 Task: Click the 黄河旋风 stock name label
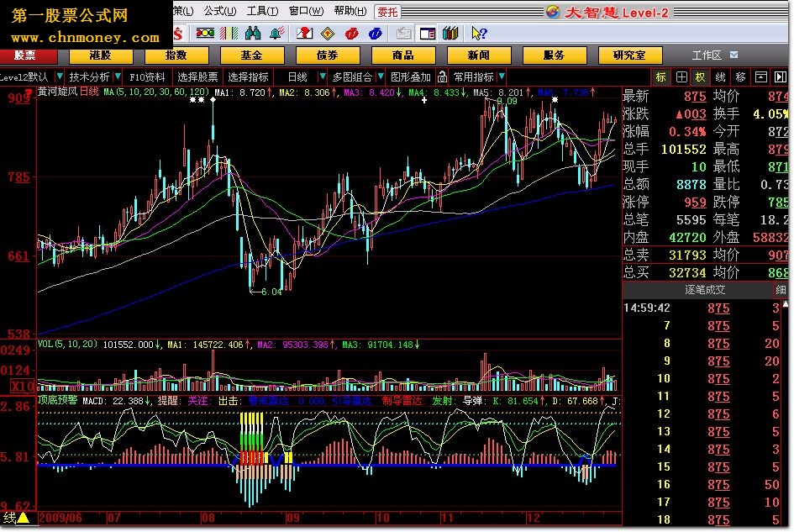(58, 92)
